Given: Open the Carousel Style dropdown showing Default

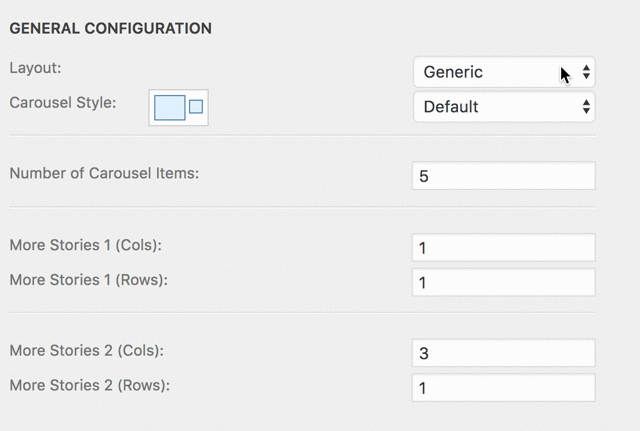Looking at the screenshot, I should 504,107.
